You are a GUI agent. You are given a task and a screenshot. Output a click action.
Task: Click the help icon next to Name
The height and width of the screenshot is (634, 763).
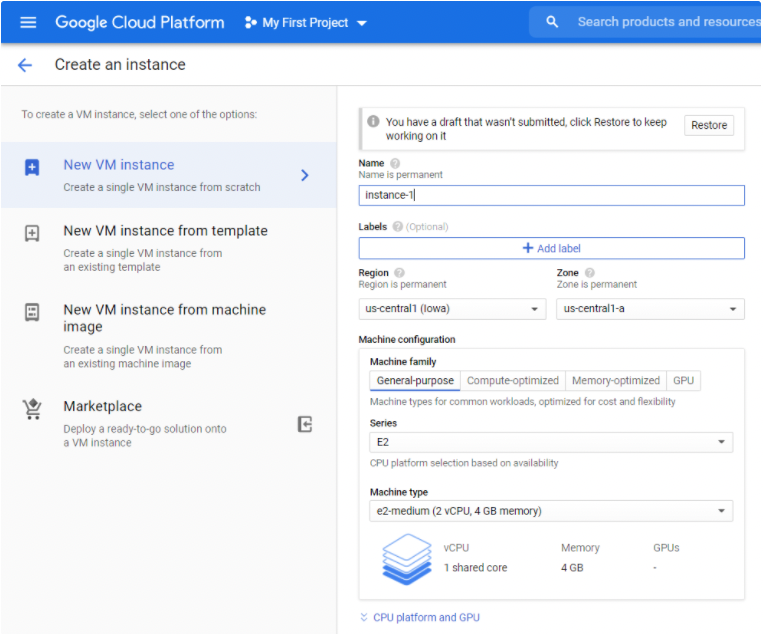395,163
